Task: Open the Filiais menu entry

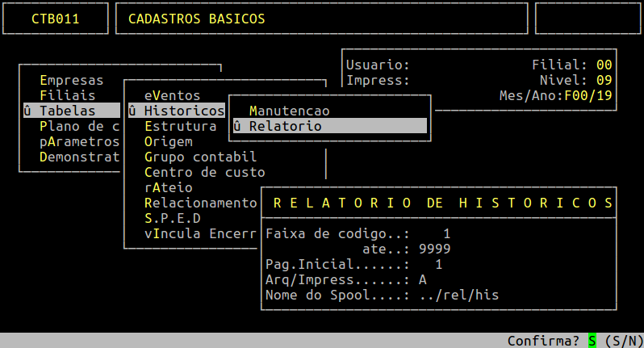Action: [x=68, y=95]
